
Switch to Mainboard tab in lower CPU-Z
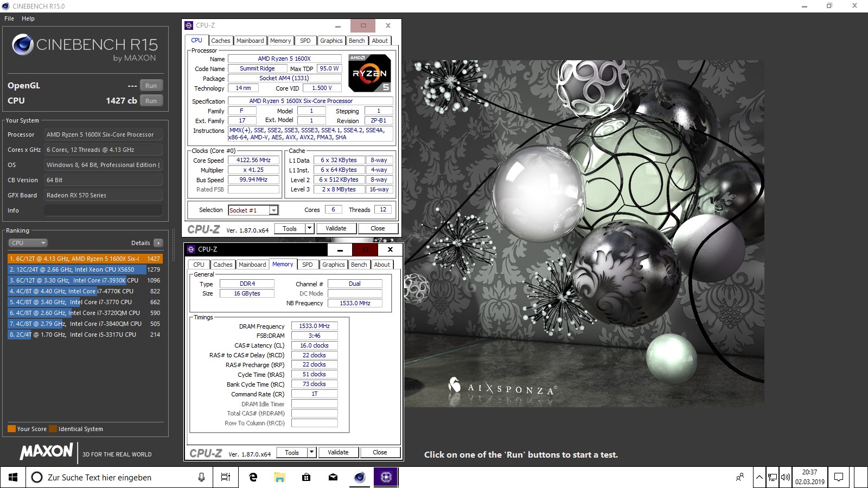[x=252, y=265]
